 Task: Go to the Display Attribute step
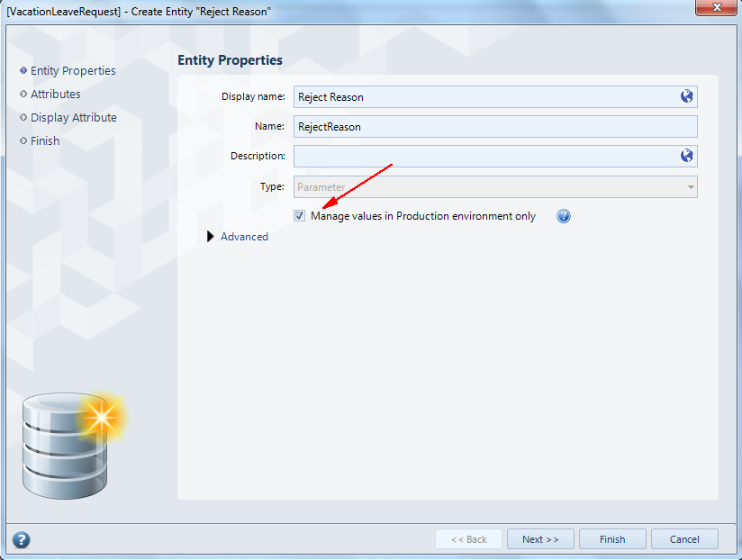pyautogui.click(x=73, y=117)
